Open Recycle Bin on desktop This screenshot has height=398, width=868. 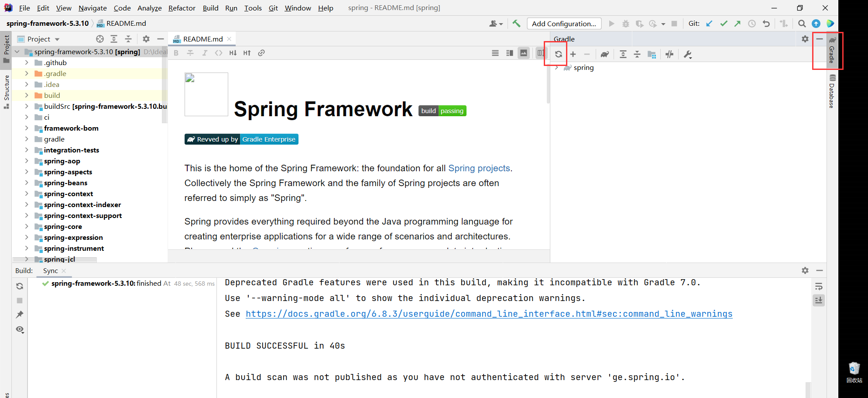854,372
